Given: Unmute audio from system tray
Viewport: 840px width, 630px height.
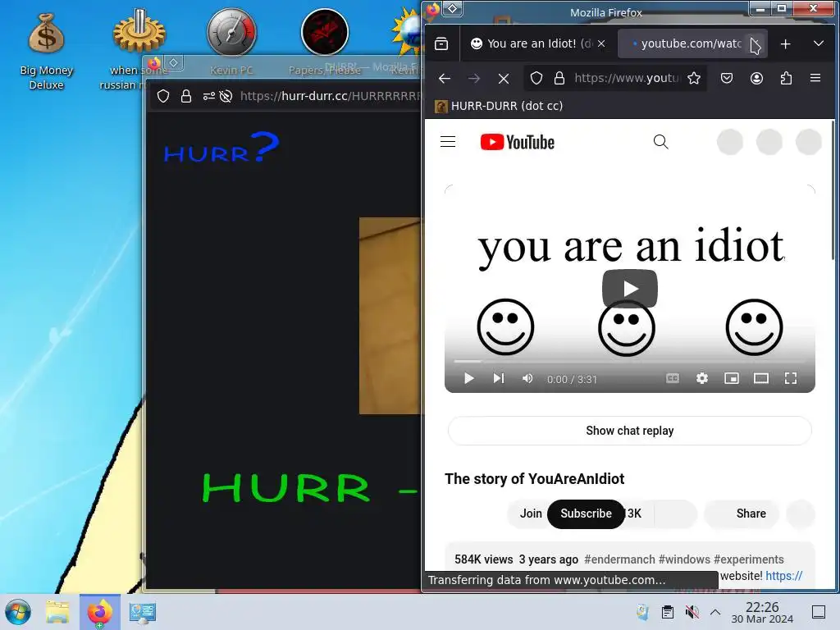Looking at the screenshot, I should pyautogui.click(x=692, y=612).
